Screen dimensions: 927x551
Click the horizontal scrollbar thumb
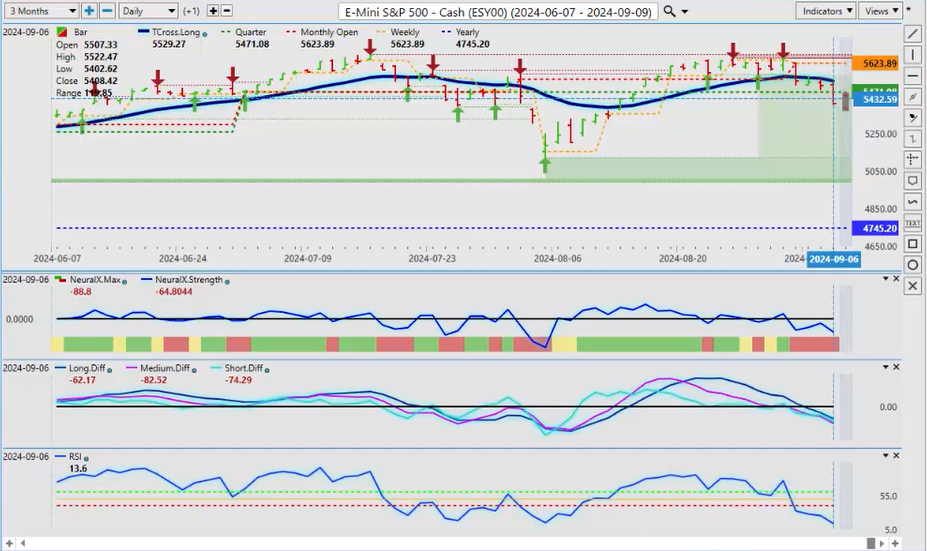coord(870,543)
